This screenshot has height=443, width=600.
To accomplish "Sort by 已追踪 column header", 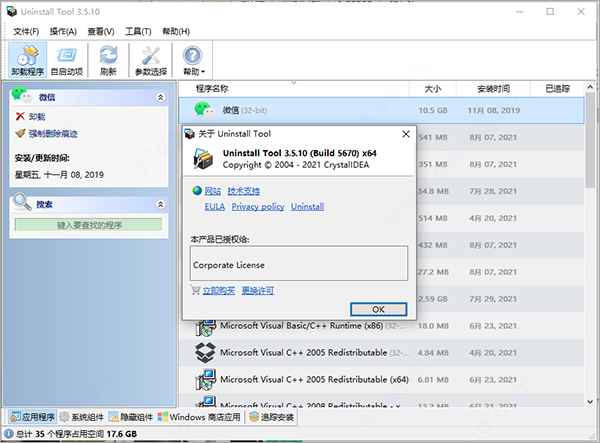I will (x=557, y=89).
